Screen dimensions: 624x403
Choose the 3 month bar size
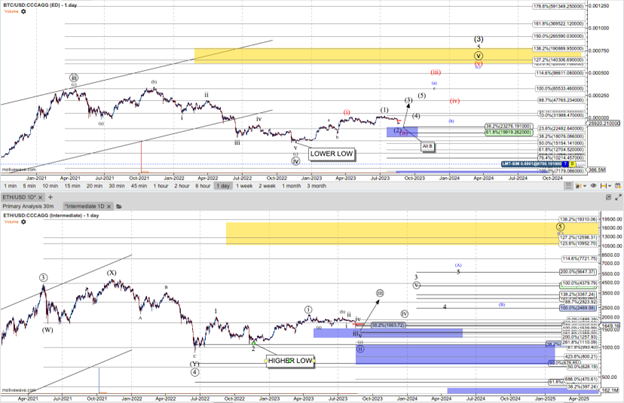pyautogui.click(x=316, y=186)
